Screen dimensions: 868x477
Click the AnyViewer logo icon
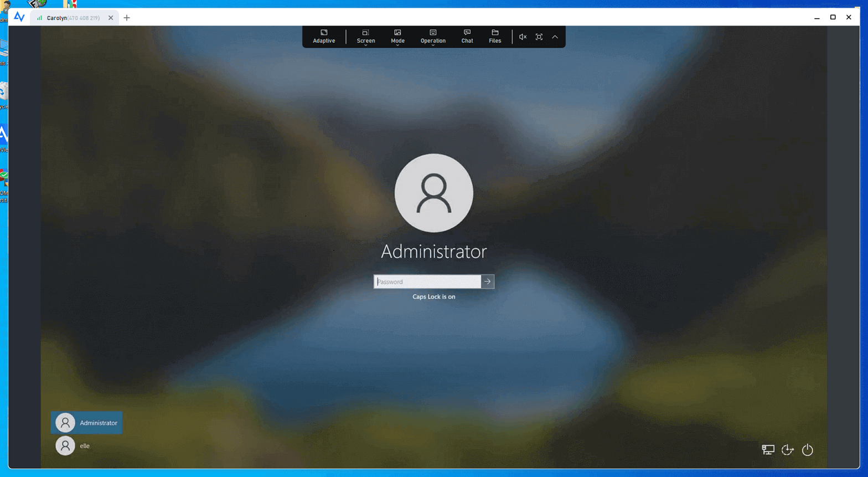click(19, 17)
